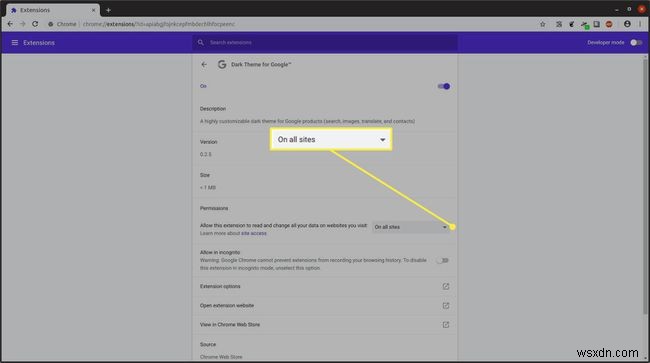The image size is (650, 363).
Task: Click the Description heading
Action: tap(213, 109)
